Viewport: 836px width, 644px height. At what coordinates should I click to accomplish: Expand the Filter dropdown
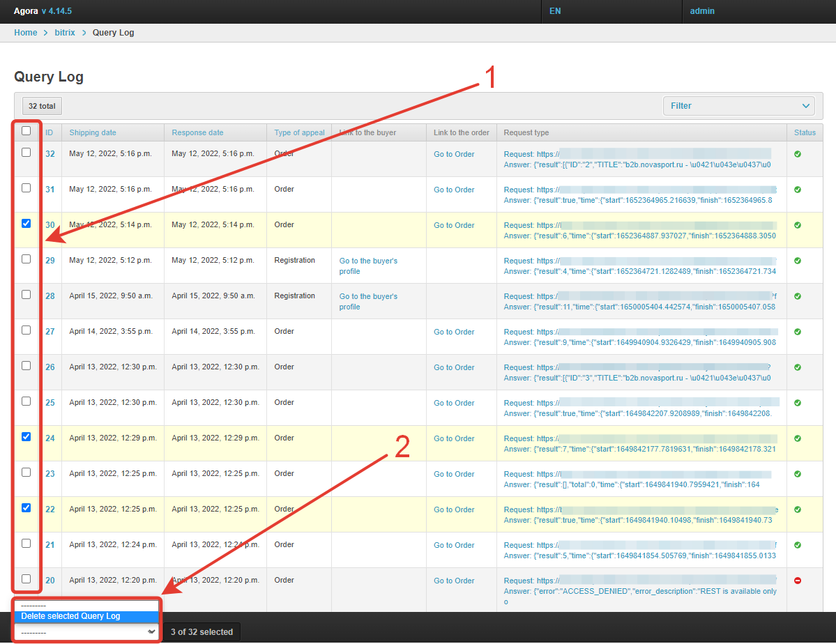(x=738, y=106)
